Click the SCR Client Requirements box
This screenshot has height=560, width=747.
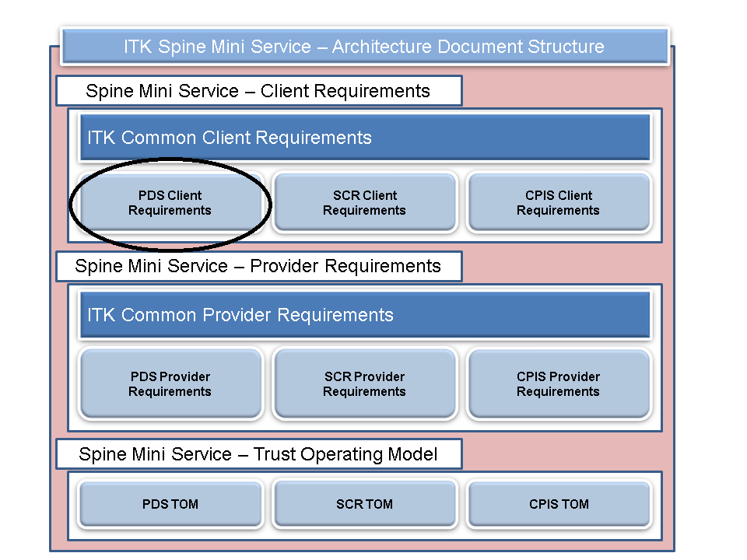pos(364,203)
